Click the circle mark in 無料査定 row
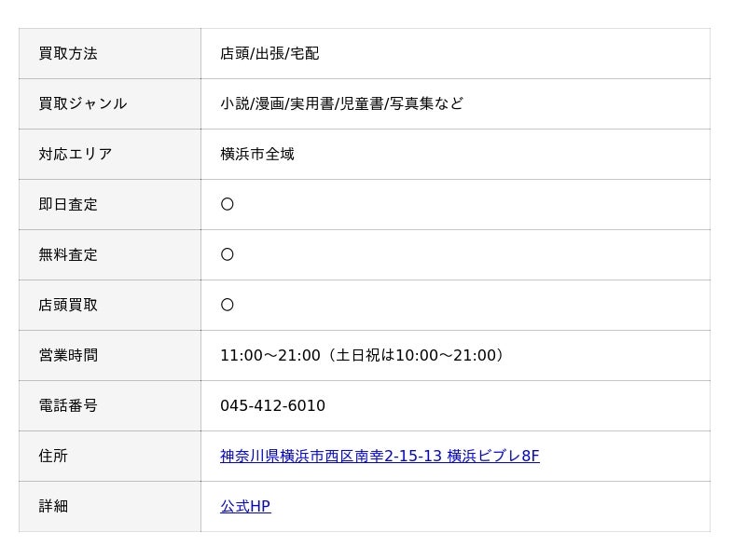The image size is (746, 560). pyautogui.click(x=228, y=254)
